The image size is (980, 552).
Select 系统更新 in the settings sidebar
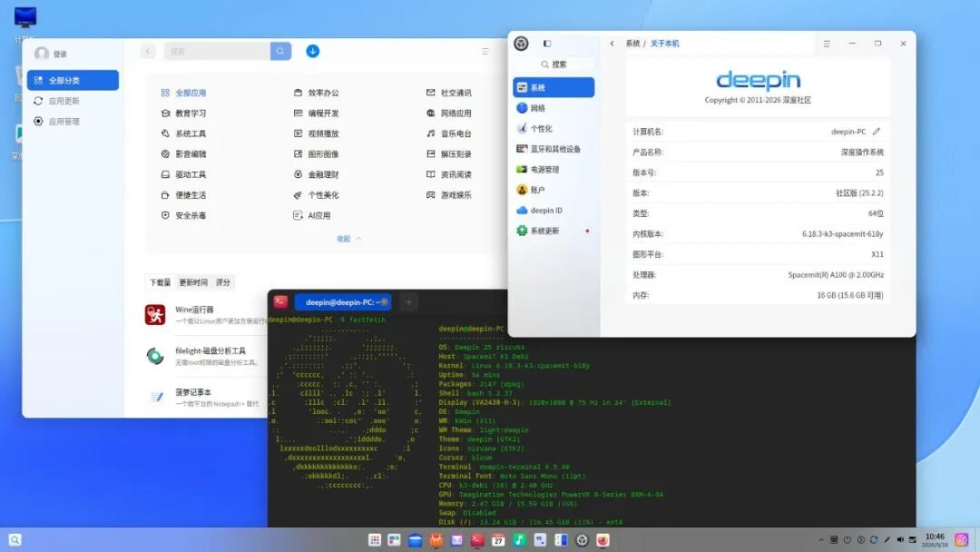pyautogui.click(x=554, y=231)
